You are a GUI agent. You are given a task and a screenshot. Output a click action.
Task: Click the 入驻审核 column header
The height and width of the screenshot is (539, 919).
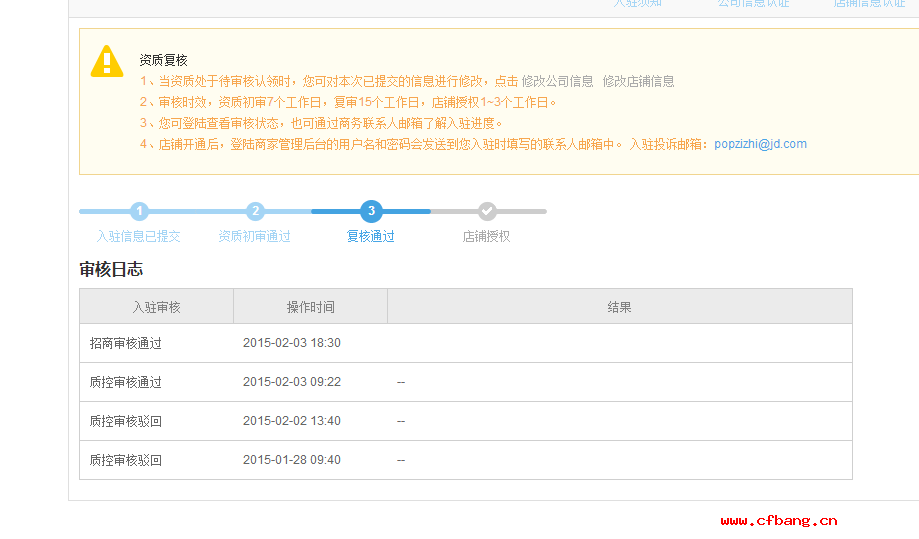pos(156,307)
